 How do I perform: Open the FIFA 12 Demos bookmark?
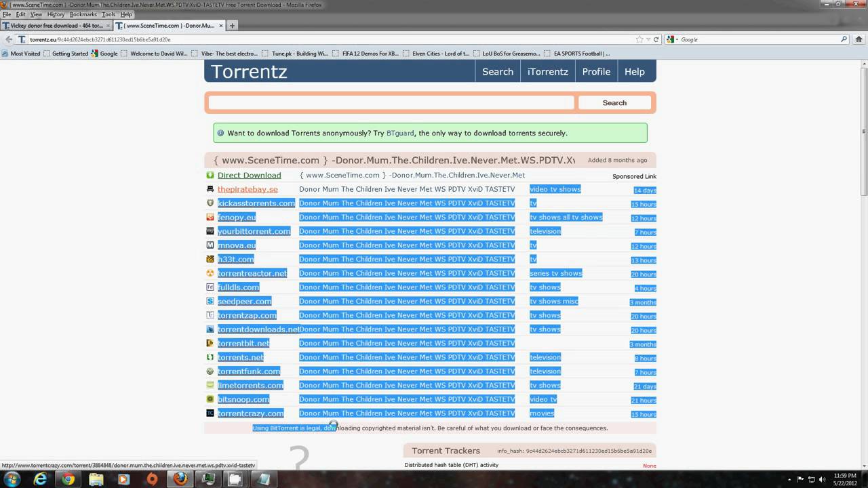coord(365,54)
